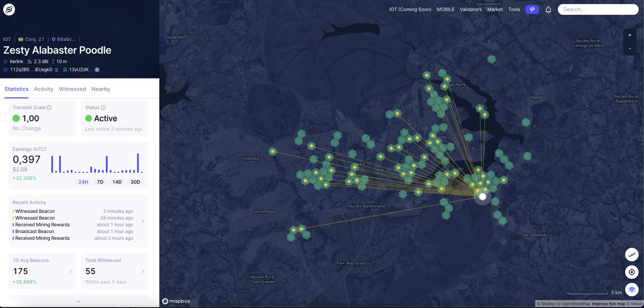Open IOT (Coming Soon) menu item

pyautogui.click(x=410, y=10)
